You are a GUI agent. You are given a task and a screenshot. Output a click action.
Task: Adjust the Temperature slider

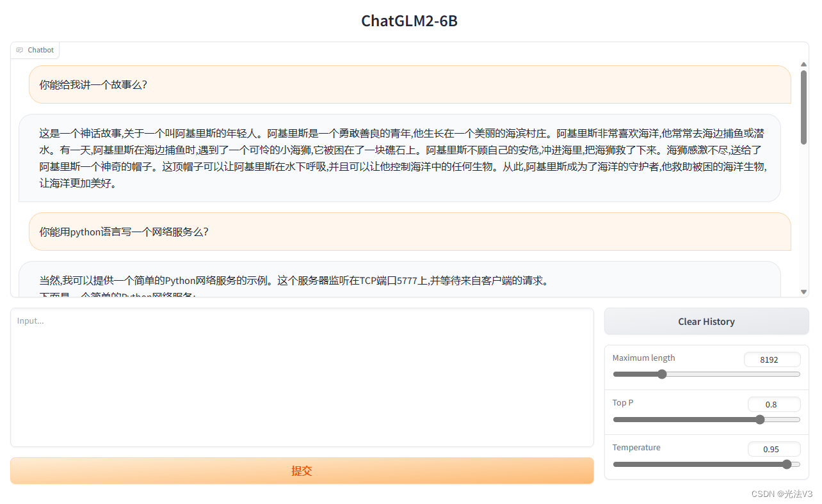706,464
